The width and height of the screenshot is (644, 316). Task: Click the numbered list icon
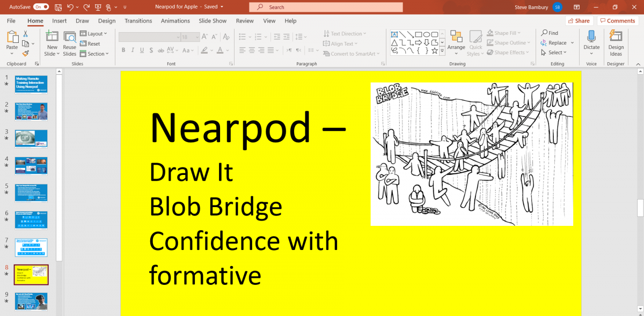pos(257,37)
